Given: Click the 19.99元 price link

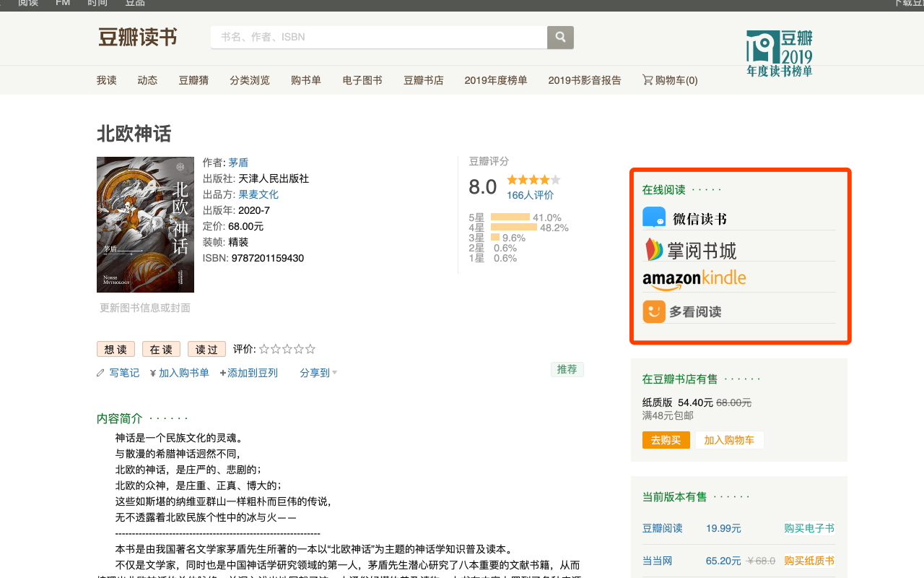Looking at the screenshot, I should click(x=723, y=528).
